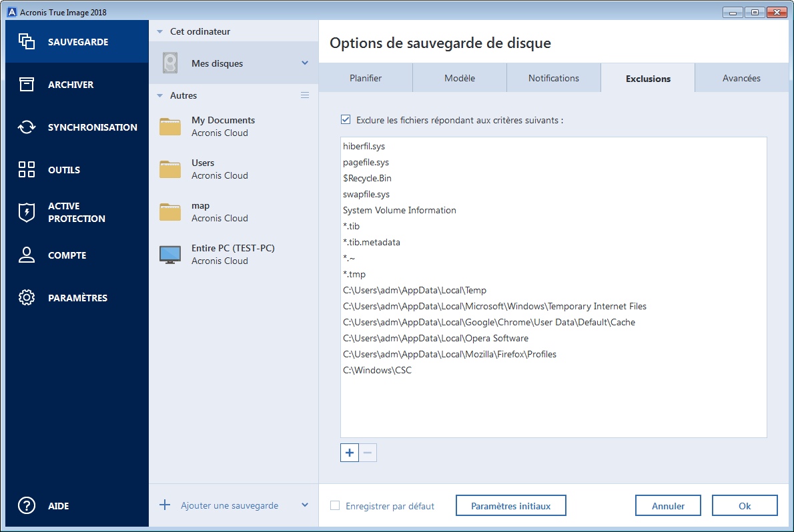Select Temporary Internet Files exclusion path
Image resolution: width=794 pixels, height=532 pixels.
pyautogui.click(x=554, y=306)
